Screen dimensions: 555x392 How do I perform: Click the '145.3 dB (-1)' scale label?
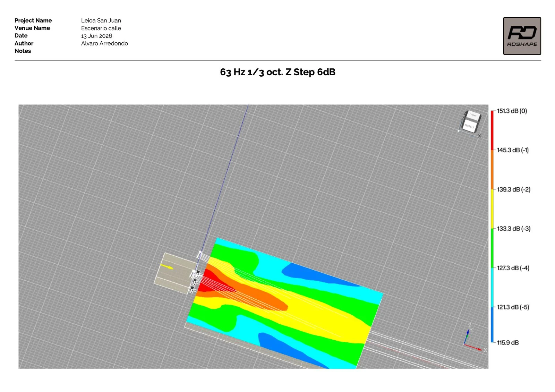[x=513, y=150]
